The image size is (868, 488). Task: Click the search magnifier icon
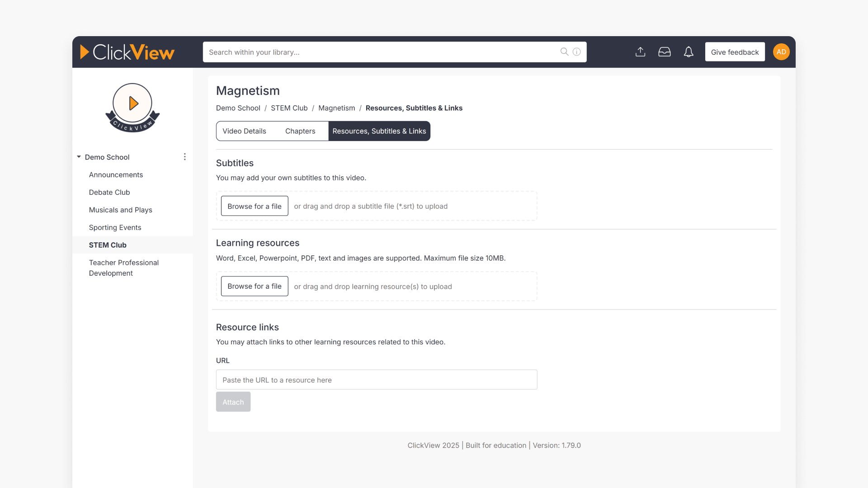564,52
